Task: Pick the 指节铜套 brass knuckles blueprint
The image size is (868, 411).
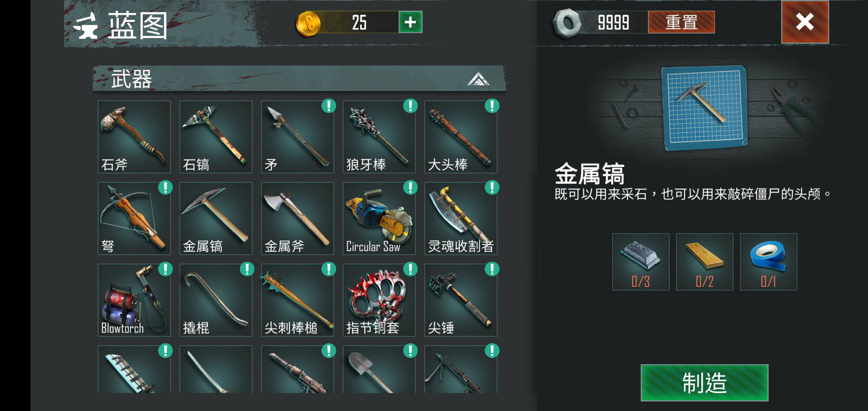Action: click(x=379, y=300)
